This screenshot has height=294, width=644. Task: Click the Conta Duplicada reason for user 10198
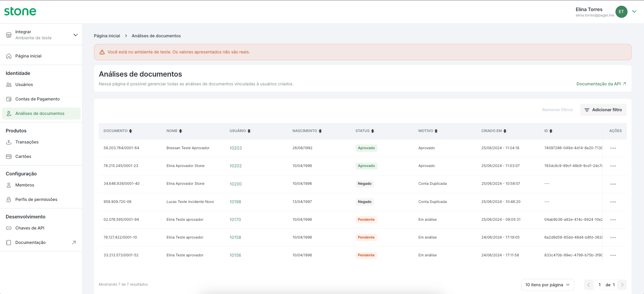432,202
